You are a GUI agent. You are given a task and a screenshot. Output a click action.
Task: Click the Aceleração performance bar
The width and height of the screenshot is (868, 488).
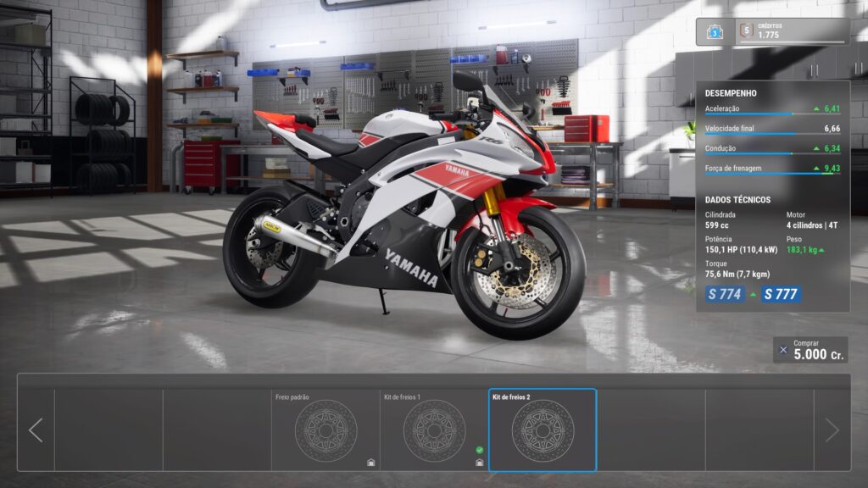pos(772,114)
